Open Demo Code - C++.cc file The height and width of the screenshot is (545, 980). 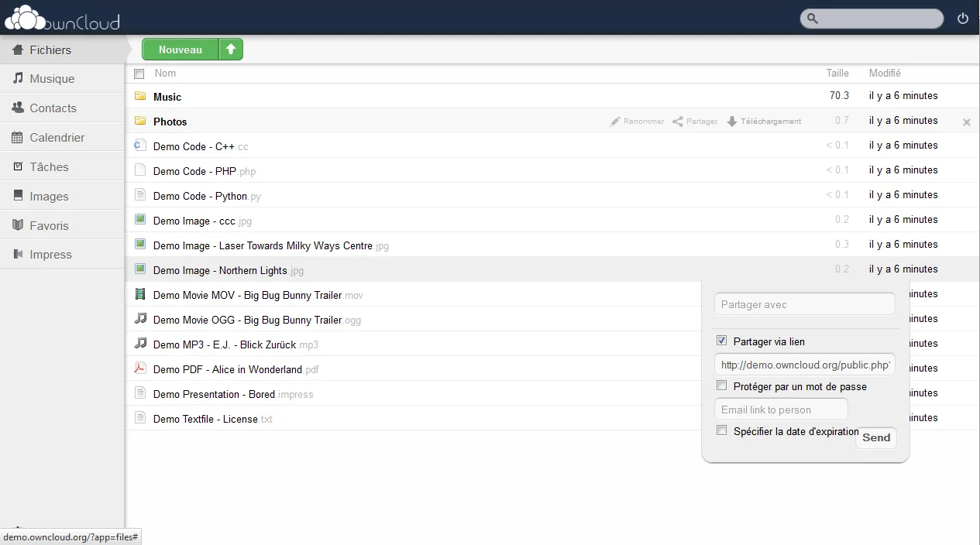tap(201, 146)
